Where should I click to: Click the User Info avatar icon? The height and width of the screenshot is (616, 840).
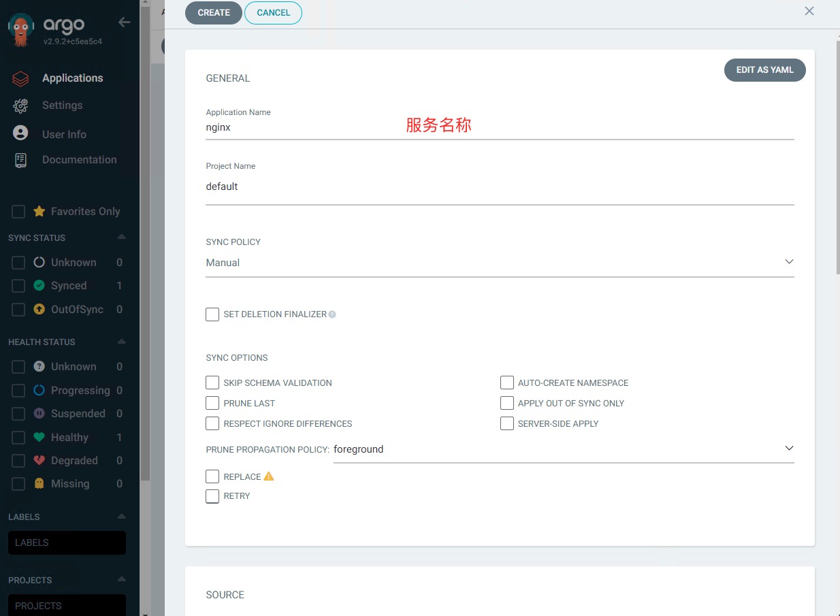tap(20, 133)
